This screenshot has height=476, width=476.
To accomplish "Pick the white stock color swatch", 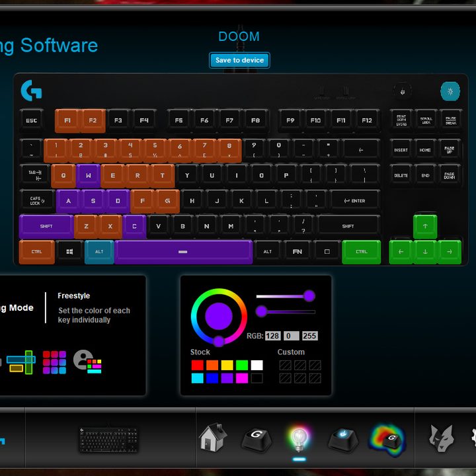I will point(257,365).
